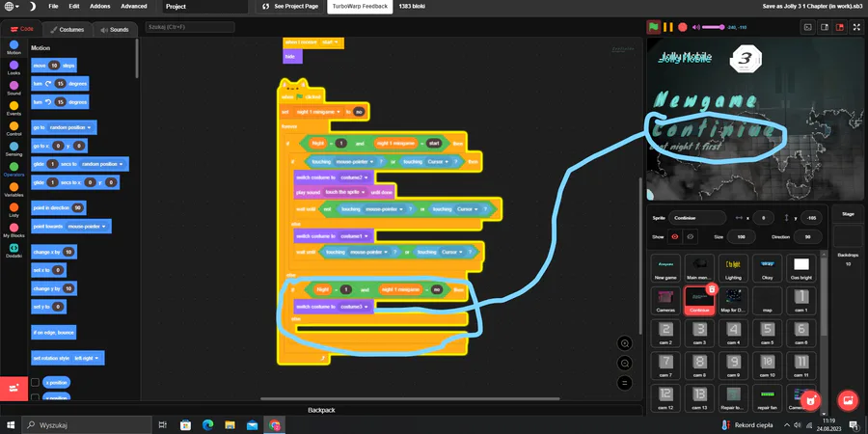Select the Sound block category
The width and height of the screenshot is (868, 434).
tap(14, 88)
